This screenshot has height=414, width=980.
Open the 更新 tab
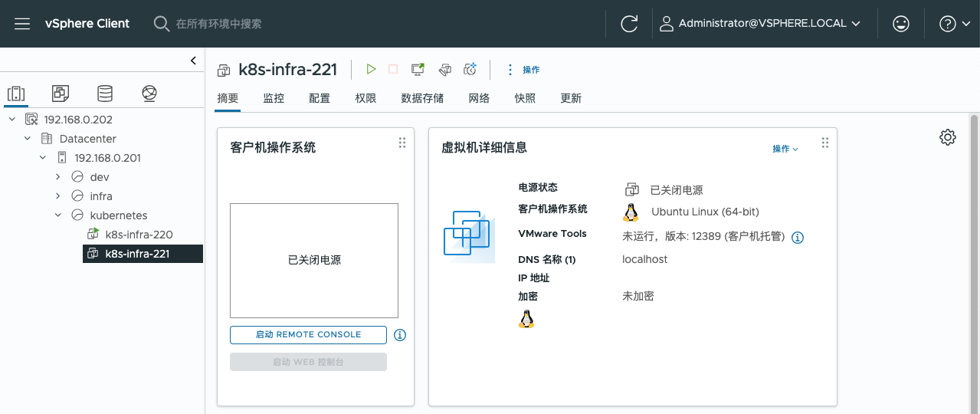click(571, 98)
